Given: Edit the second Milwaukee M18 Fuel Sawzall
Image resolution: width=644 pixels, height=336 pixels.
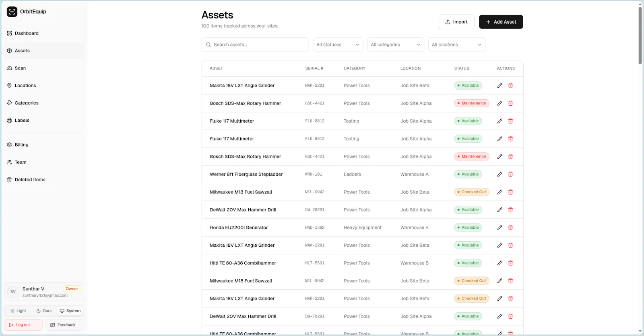Looking at the screenshot, I should (500, 281).
